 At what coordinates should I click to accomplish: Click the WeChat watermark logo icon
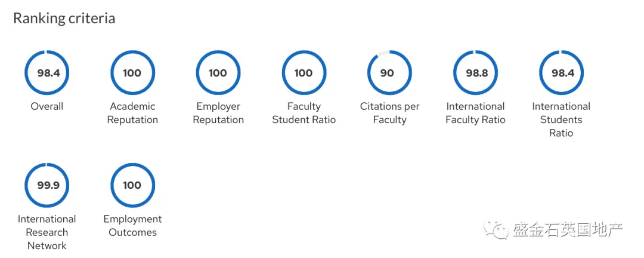coord(496,229)
